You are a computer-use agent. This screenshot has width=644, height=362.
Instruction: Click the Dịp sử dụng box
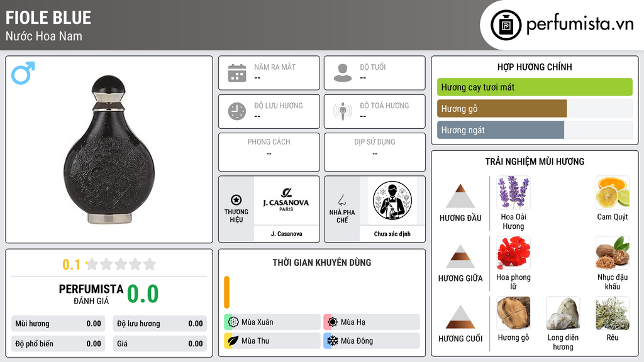click(375, 152)
